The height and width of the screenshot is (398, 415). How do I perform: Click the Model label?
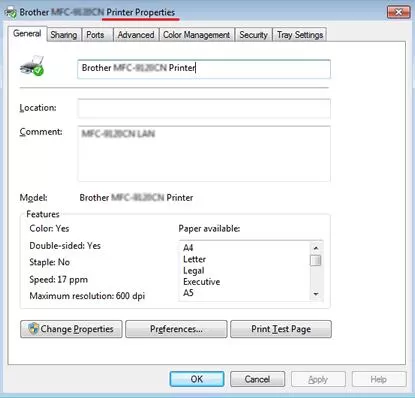coord(33,198)
